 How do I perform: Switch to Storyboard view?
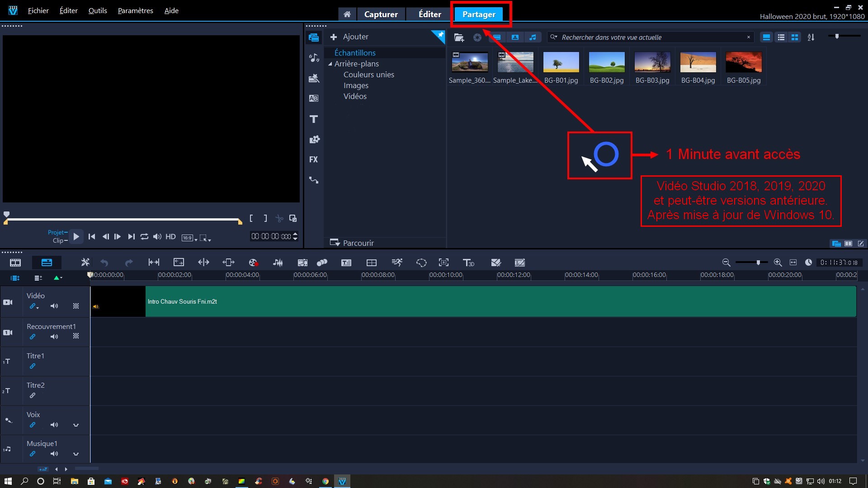pyautogui.click(x=15, y=263)
